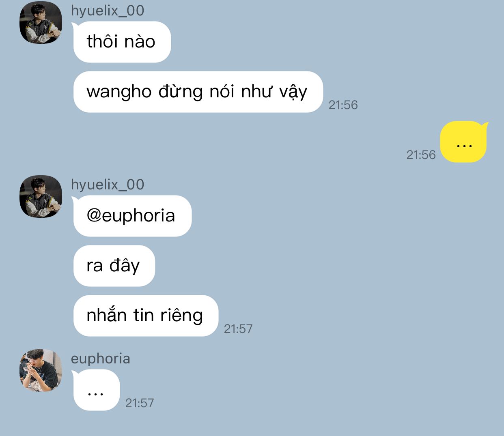Open euphoria's profile picture
Screen dimensions: 504x436
[x=41, y=370]
